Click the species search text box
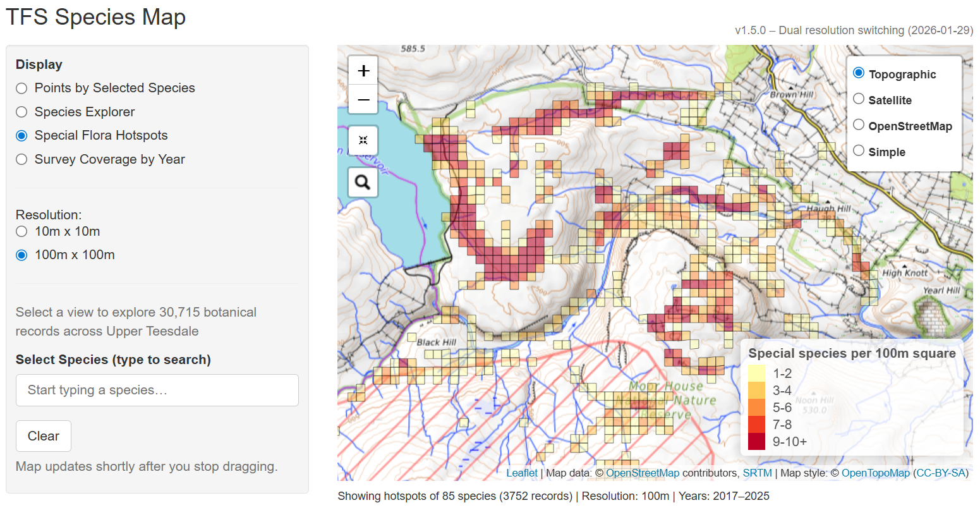Screen dimensions: 980x510 point(157,390)
